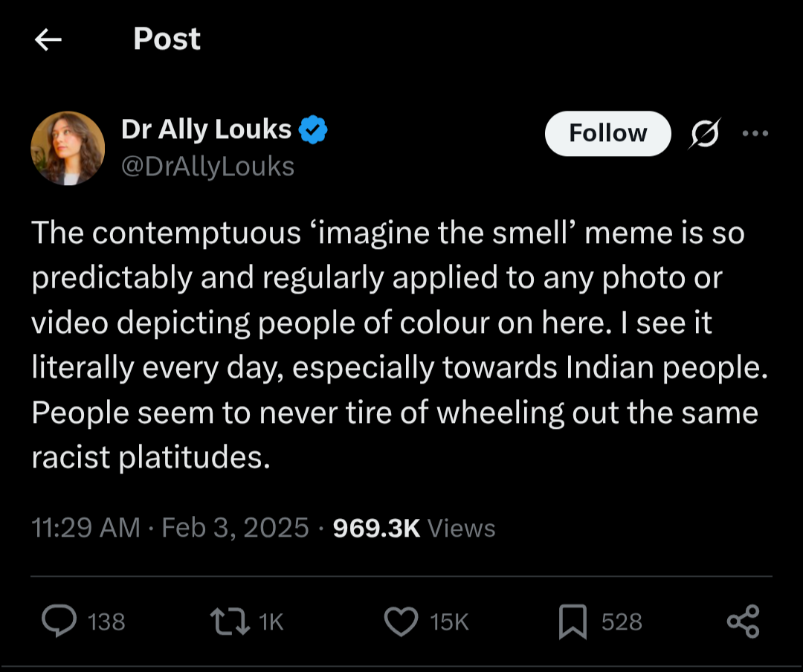View the 969.3K Views analytics
The image size is (803, 672).
(414, 528)
